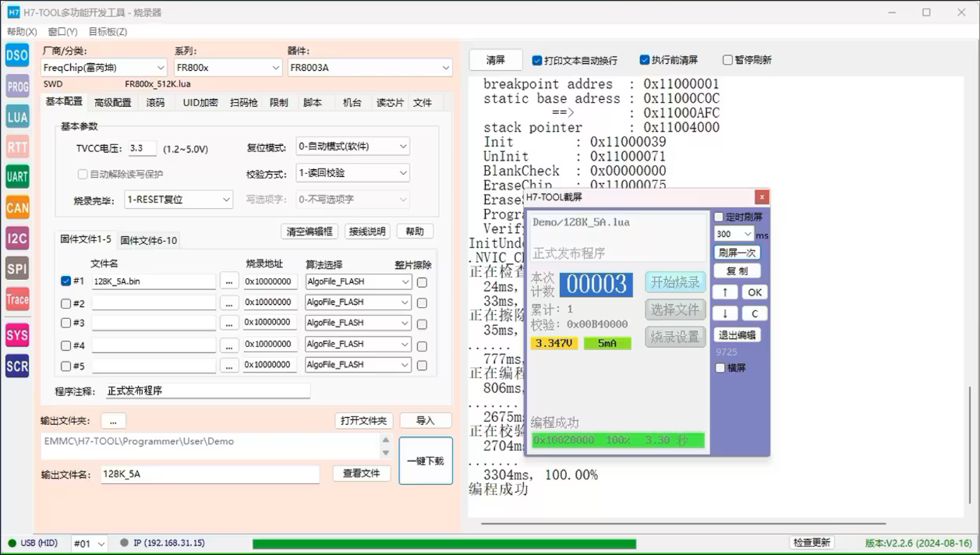Click the H7 application logo icon

[x=13, y=12]
